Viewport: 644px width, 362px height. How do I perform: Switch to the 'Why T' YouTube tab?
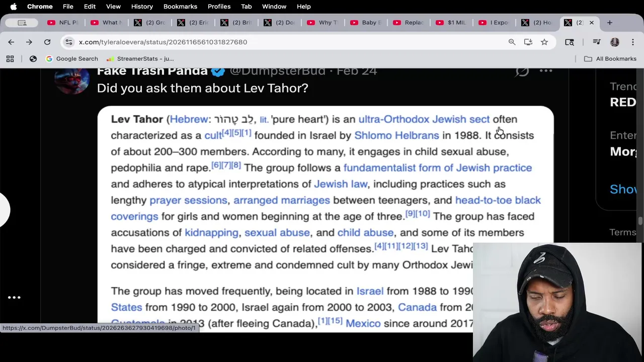323,23
